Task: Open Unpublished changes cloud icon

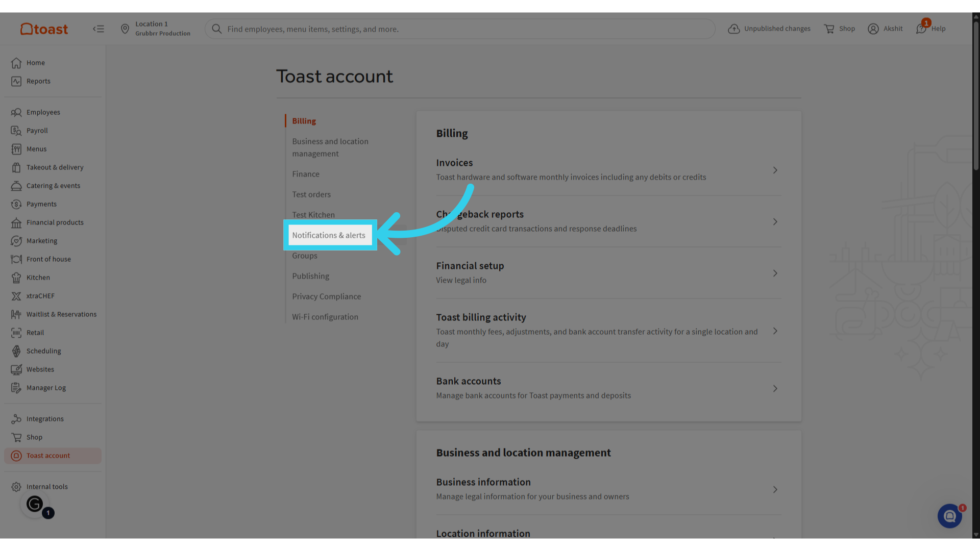Action: click(x=734, y=29)
